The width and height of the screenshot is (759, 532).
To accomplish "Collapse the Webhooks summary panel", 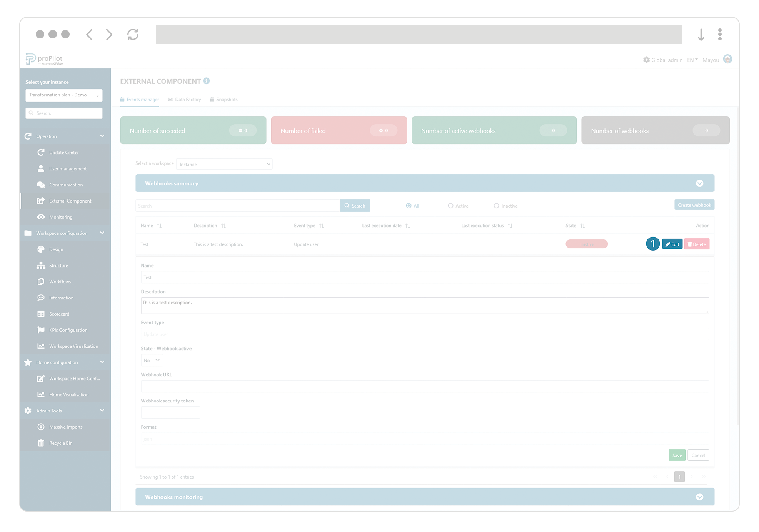I will [x=699, y=183].
